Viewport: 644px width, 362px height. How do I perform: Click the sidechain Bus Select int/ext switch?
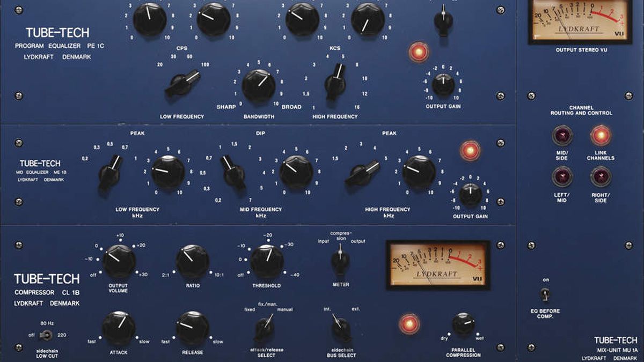click(x=340, y=329)
